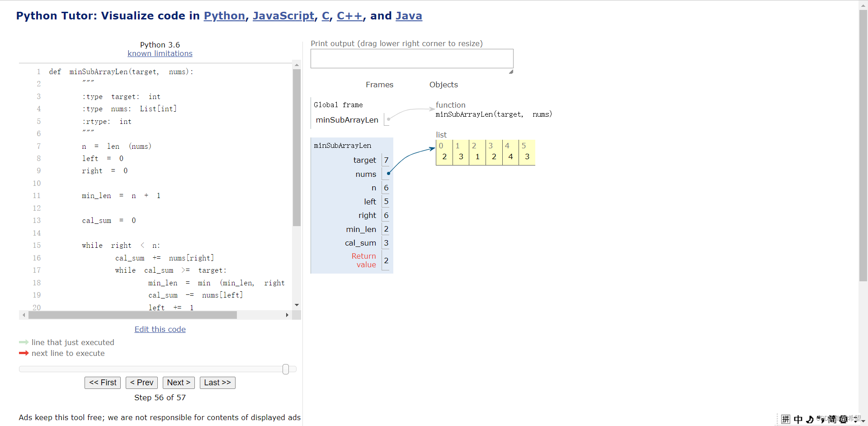Open the C language link in the title
This screenshot has width=868, height=426.
click(x=325, y=16)
